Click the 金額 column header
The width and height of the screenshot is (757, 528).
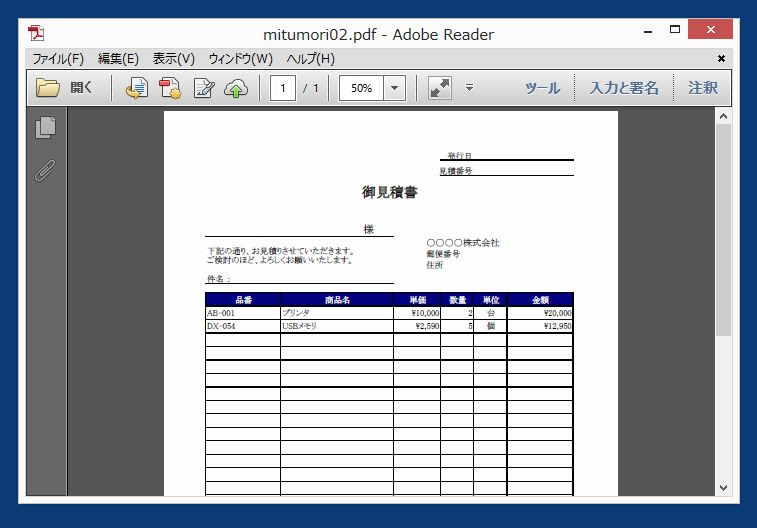[540, 300]
